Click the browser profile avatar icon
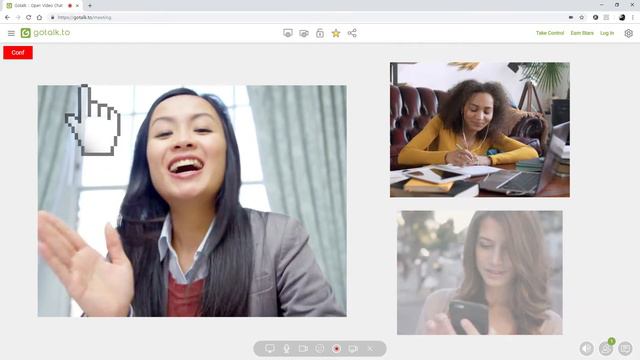Screen dimensions: 640x360 (622, 18)
